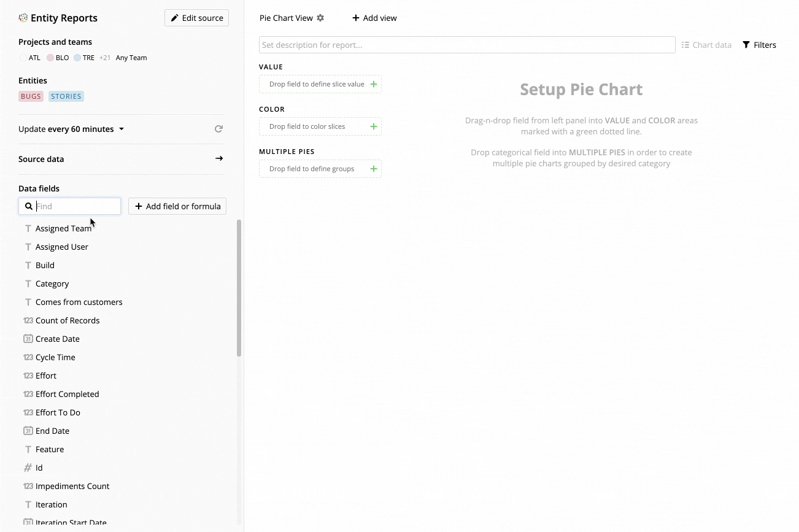The height and width of the screenshot is (532, 799).
Task: Select the Pie Chart View tab
Action: 287,18
